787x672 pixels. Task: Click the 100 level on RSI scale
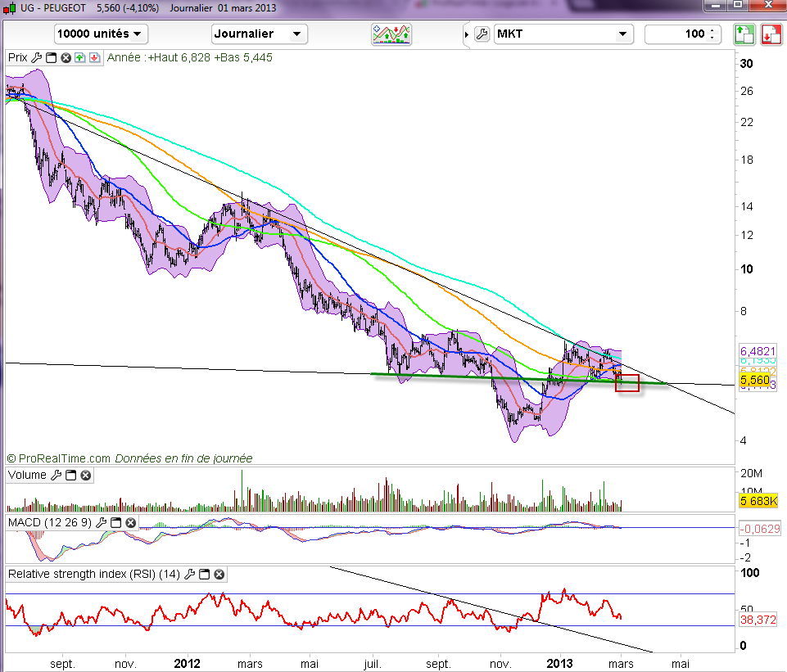tap(750, 573)
